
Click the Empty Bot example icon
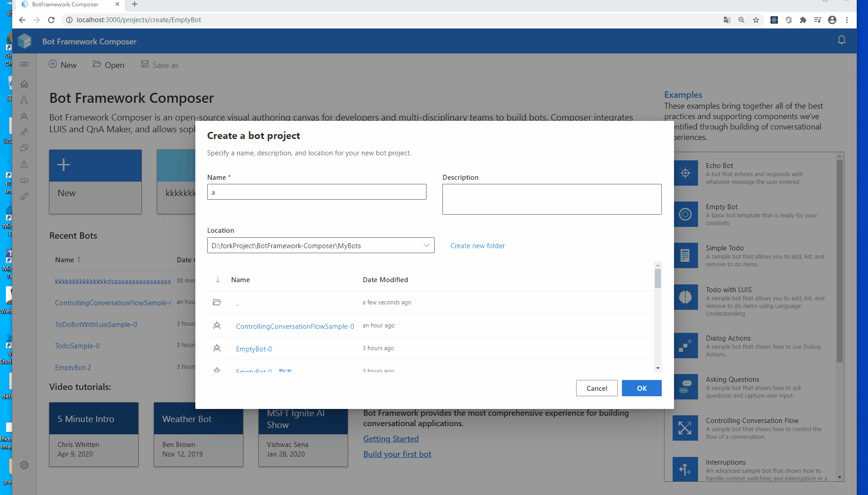pyautogui.click(x=685, y=214)
